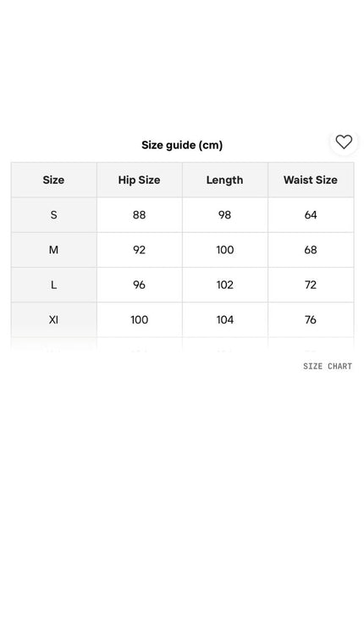Screen dimensions: 364x637
Task: Click length value 104 for XI
Action: (x=225, y=319)
